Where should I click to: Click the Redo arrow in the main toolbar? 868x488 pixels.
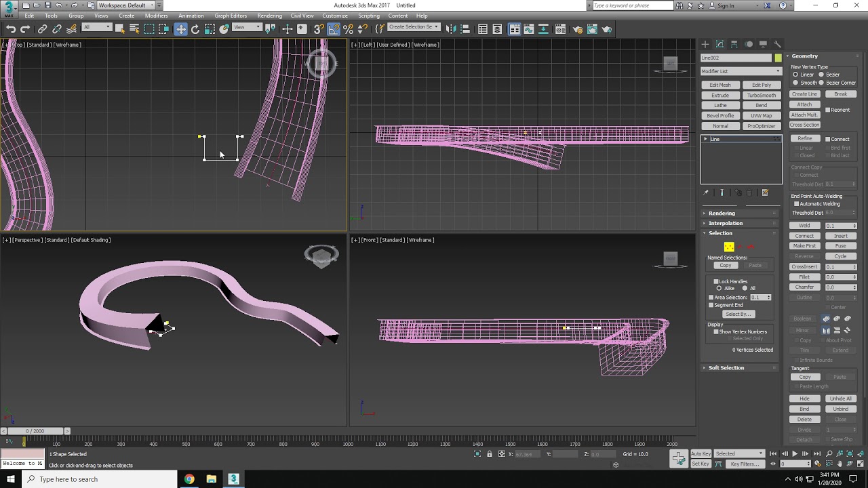(25, 29)
